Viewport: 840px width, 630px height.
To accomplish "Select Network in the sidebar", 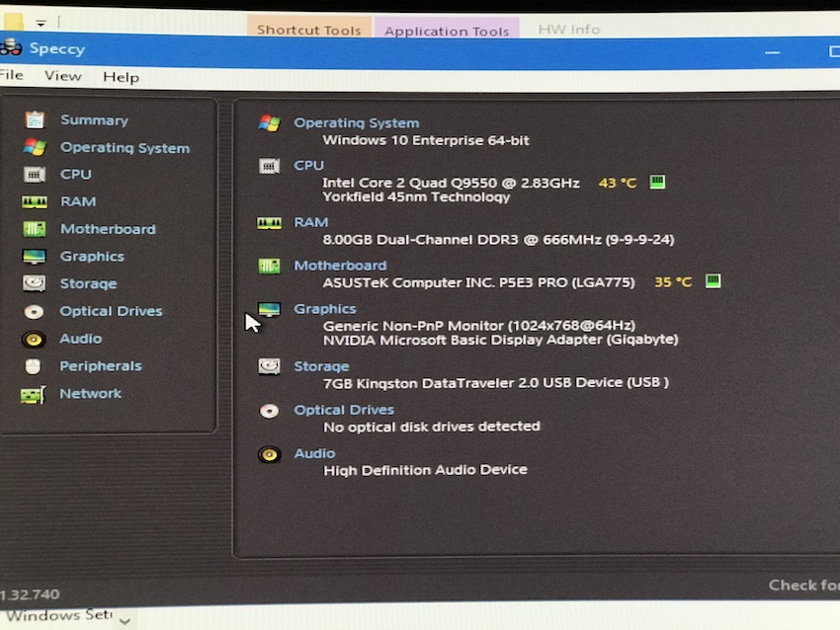I will [91, 393].
